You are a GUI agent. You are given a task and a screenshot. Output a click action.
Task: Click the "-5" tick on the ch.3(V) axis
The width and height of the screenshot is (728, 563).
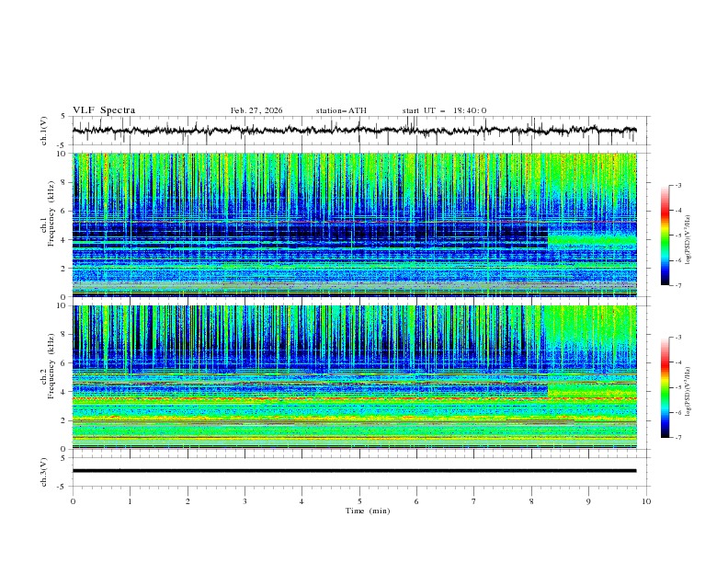pos(63,487)
